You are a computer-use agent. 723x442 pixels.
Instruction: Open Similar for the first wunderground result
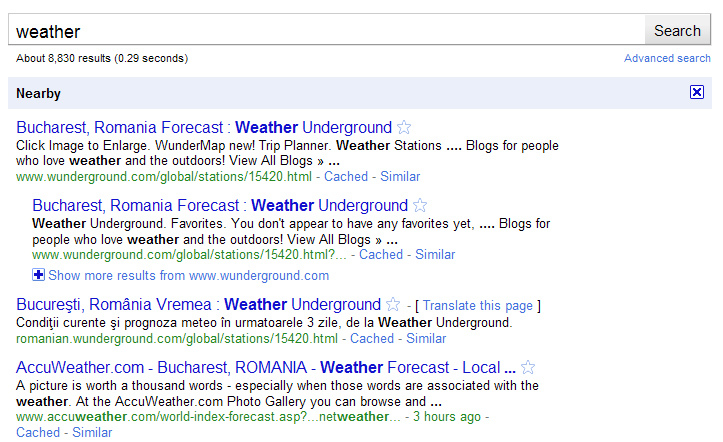400,177
